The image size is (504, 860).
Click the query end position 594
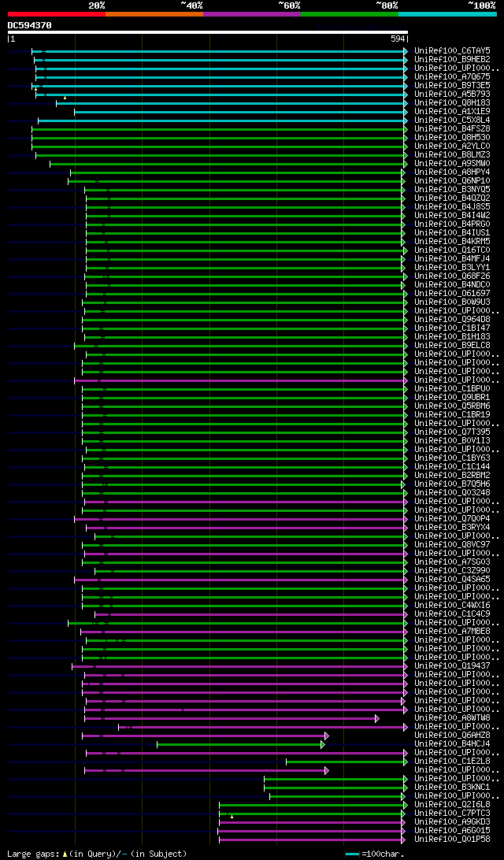point(398,39)
